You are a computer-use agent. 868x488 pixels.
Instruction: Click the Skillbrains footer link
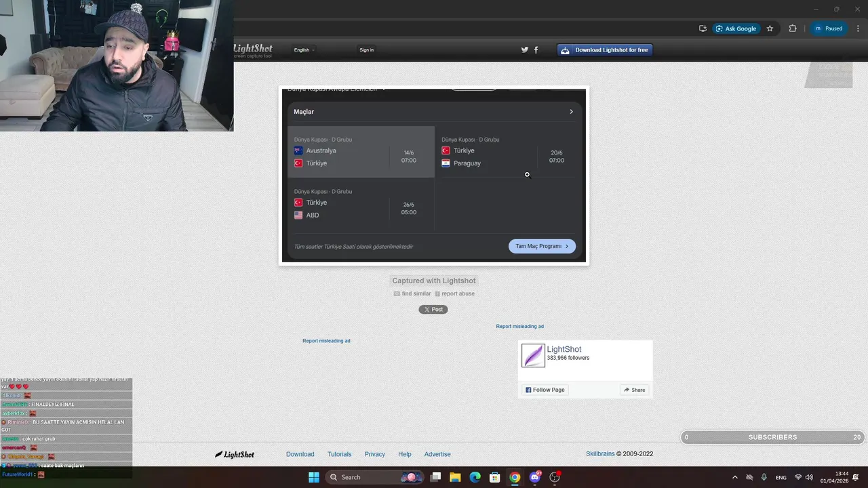click(x=600, y=454)
